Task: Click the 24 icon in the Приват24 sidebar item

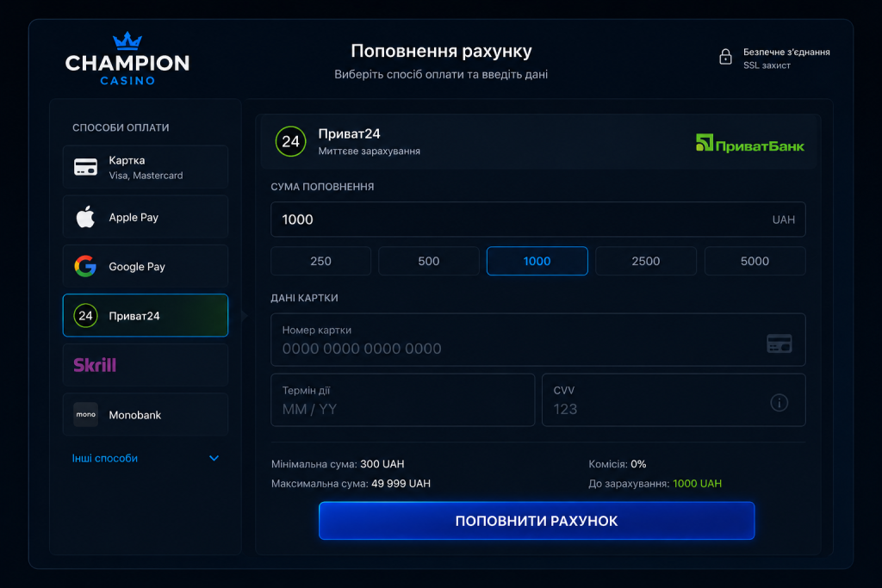Action: [85, 315]
